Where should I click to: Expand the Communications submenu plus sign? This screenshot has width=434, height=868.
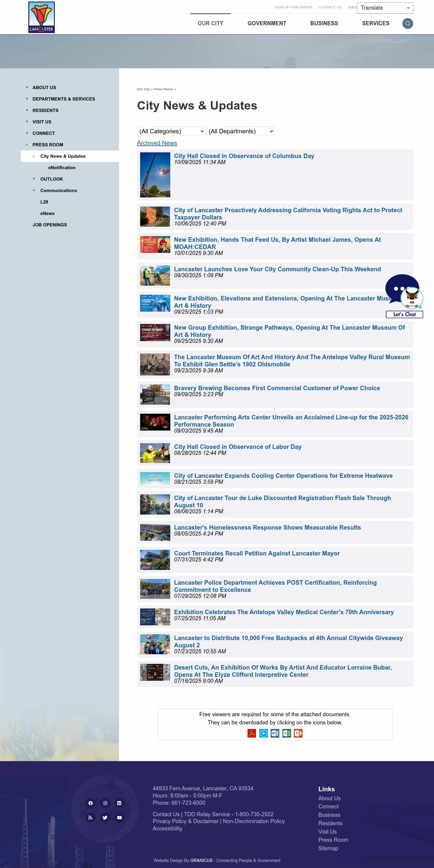click(x=34, y=190)
